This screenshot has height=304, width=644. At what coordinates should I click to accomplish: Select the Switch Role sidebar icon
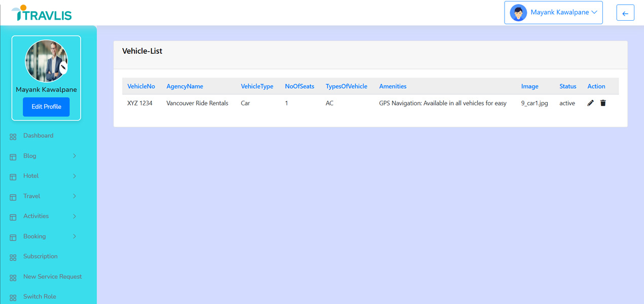(x=12, y=297)
